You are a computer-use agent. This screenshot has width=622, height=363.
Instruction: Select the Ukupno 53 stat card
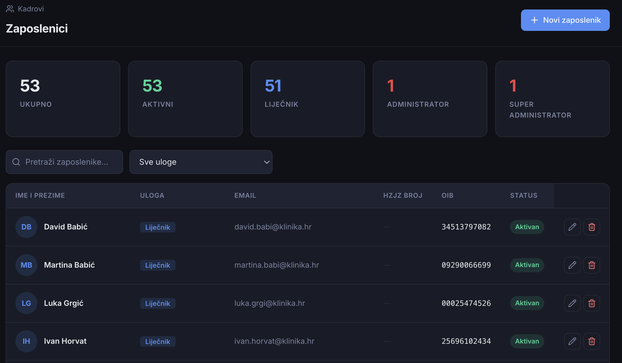pos(63,99)
